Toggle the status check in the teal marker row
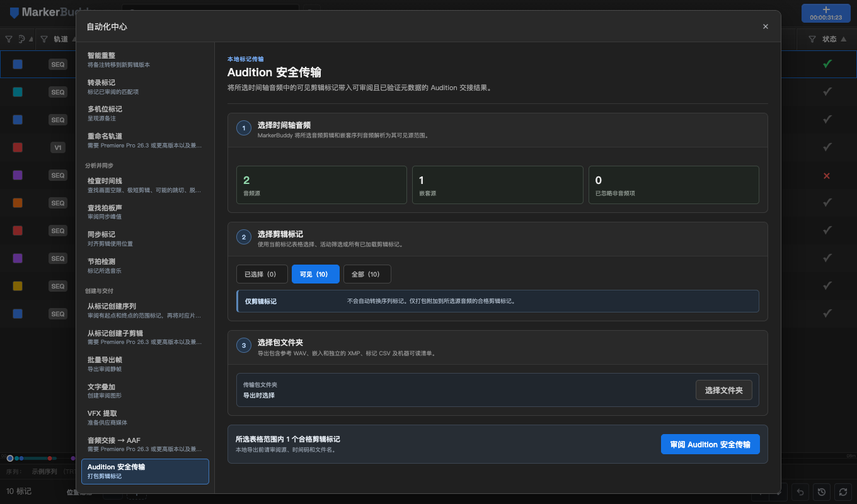 pos(827,92)
